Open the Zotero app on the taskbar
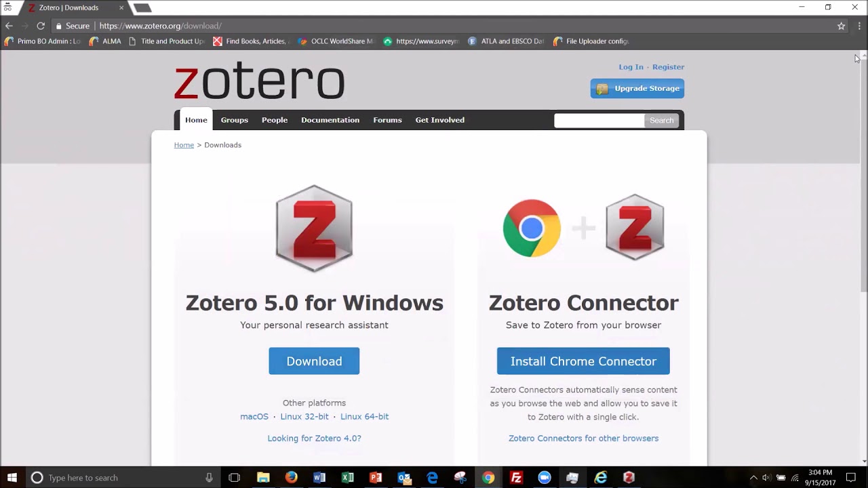Screen dimensions: 868x488 point(629,478)
